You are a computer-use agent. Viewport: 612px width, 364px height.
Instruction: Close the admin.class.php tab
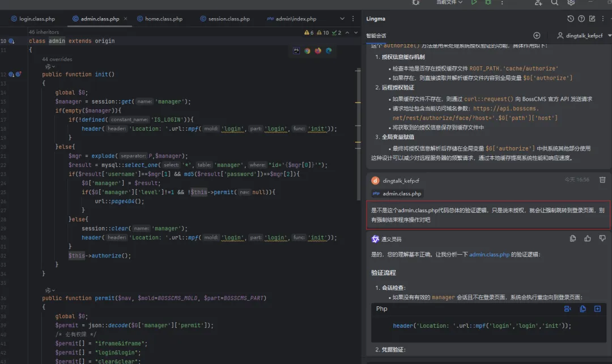(125, 19)
